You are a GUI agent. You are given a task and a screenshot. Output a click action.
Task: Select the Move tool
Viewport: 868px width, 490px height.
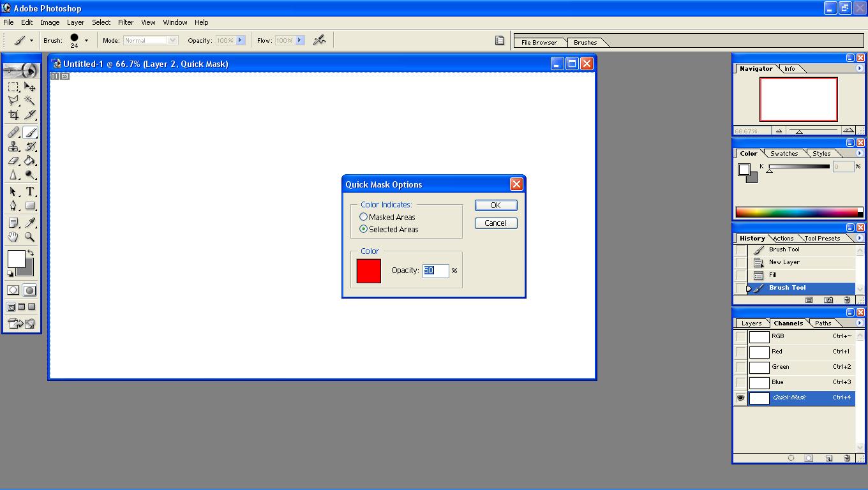pyautogui.click(x=30, y=87)
